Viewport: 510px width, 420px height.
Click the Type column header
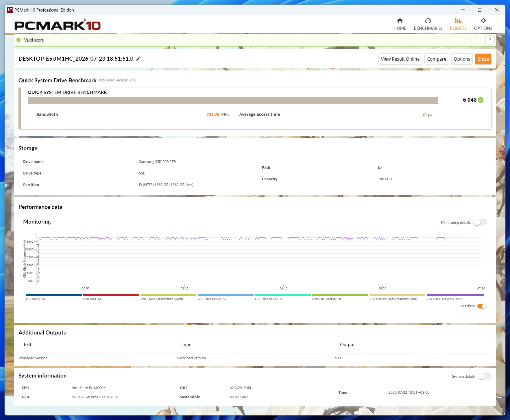pos(186,344)
